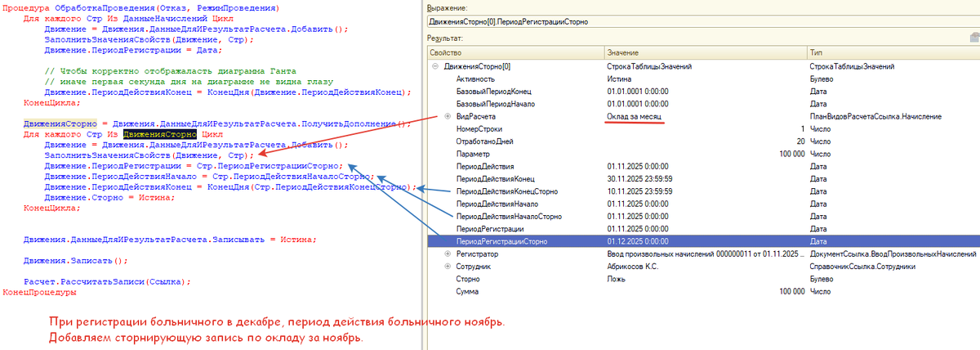Select the ПериодДействияКонец property row
This screenshot has height=350, width=980.
coord(702,179)
